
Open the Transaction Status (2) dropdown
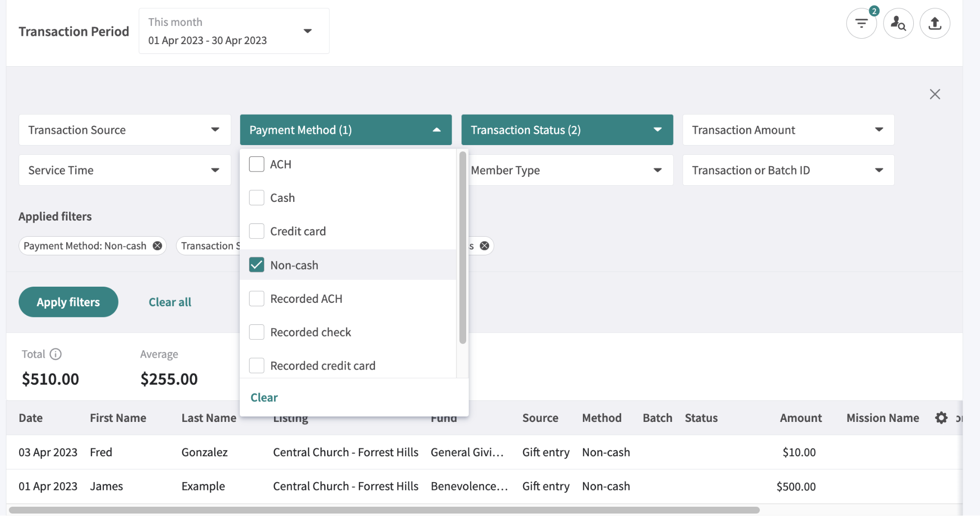pyautogui.click(x=567, y=130)
